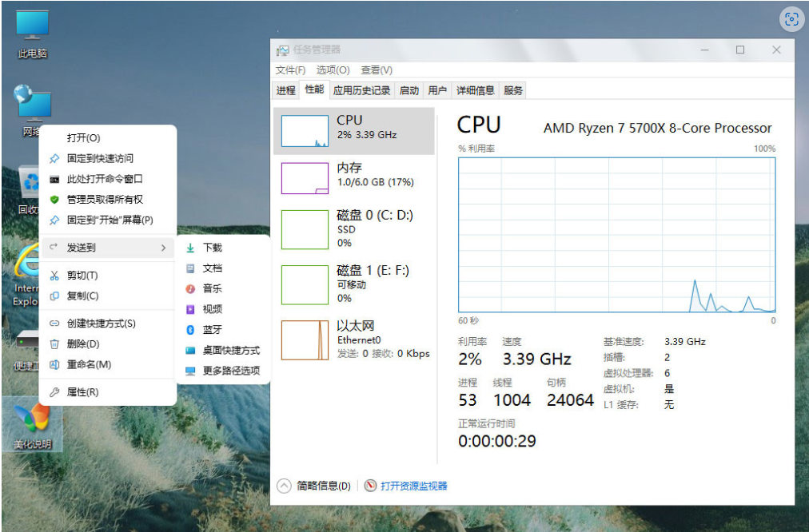Click the document icon beside 文档
This screenshot has width=809, height=532.
[190, 268]
